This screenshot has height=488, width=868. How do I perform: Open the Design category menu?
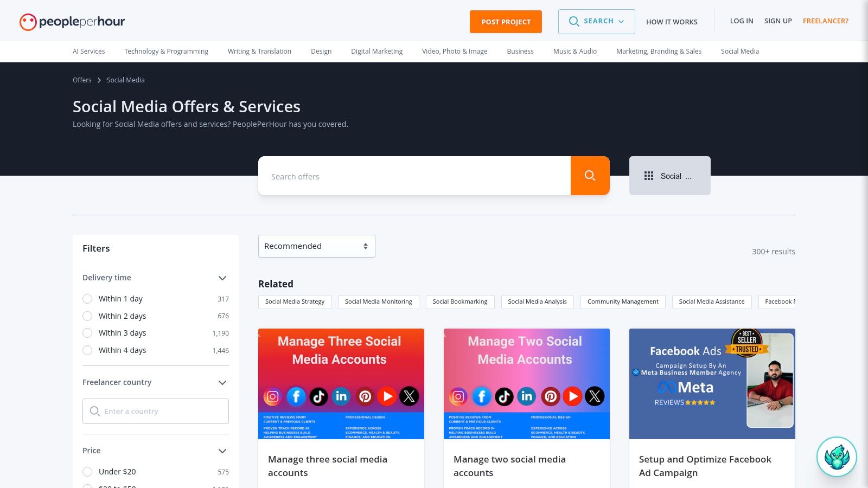coord(321,52)
